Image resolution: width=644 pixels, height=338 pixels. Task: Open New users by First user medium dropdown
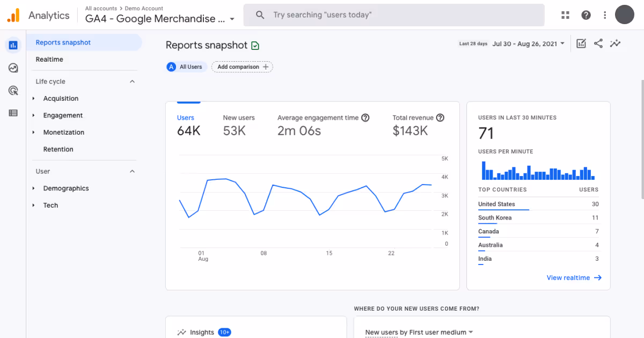tap(419, 333)
